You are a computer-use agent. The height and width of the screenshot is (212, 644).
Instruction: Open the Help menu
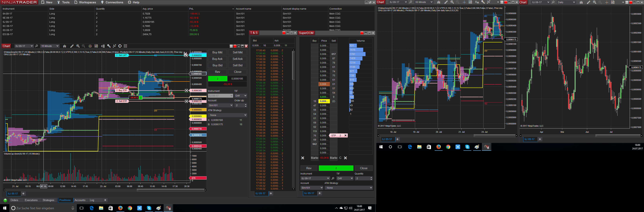tap(134, 2)
